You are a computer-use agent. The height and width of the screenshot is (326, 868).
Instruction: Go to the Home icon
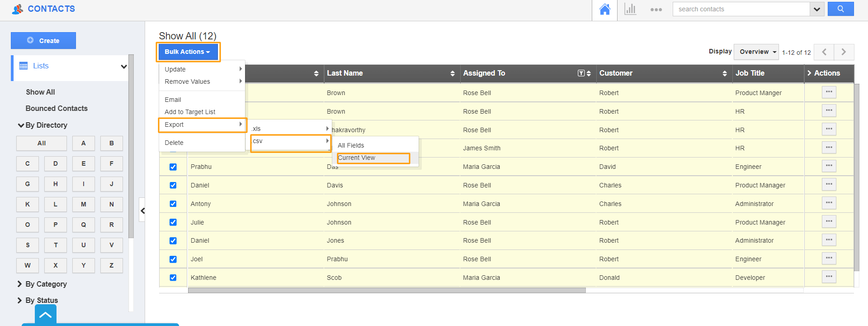click(604, 10)
